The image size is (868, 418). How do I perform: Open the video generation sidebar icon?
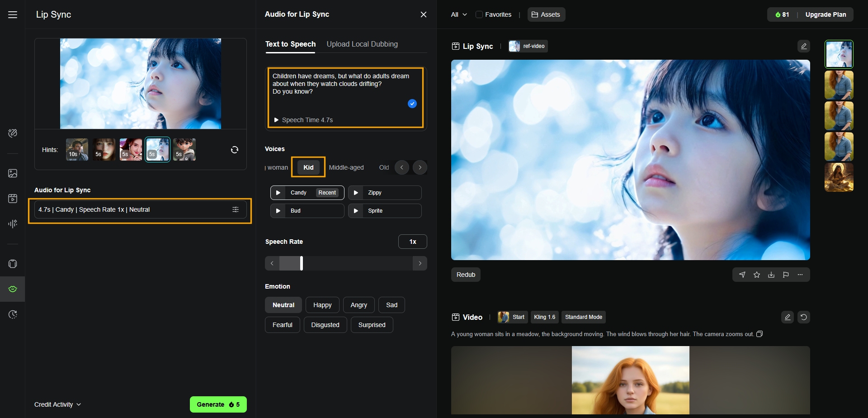click(13, 199)
